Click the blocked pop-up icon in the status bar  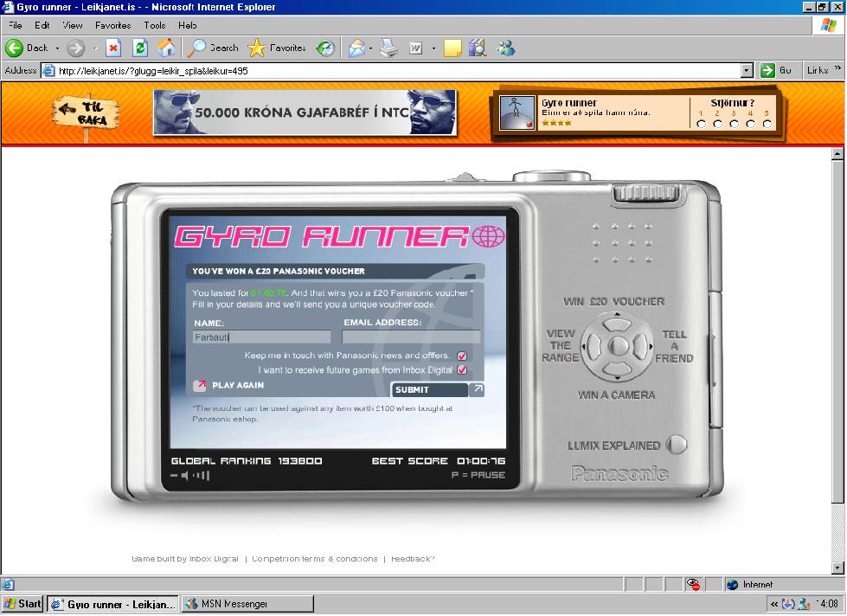693,585
